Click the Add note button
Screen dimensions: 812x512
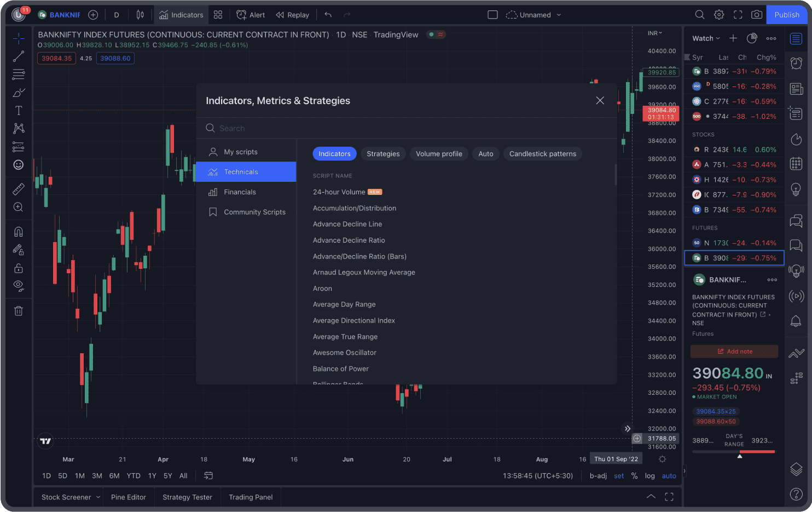point(734,352)
